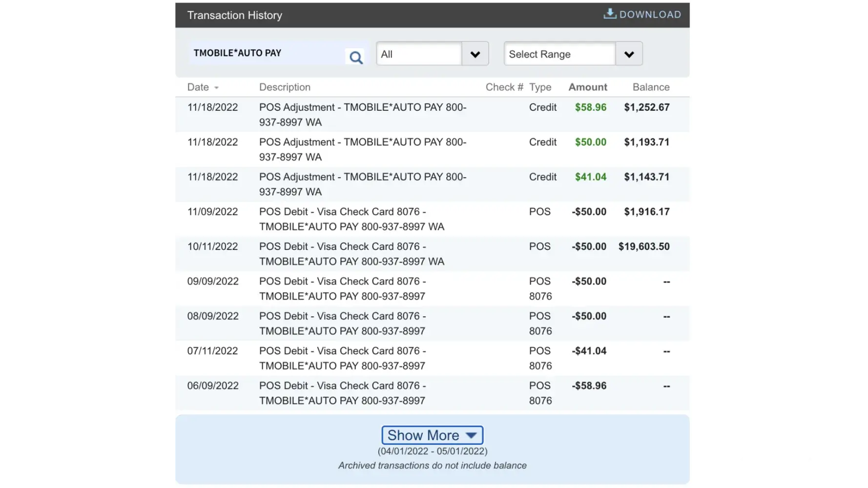Click the Select Range text box
This screenshot has height=488, width=868.
click(559, 54)
